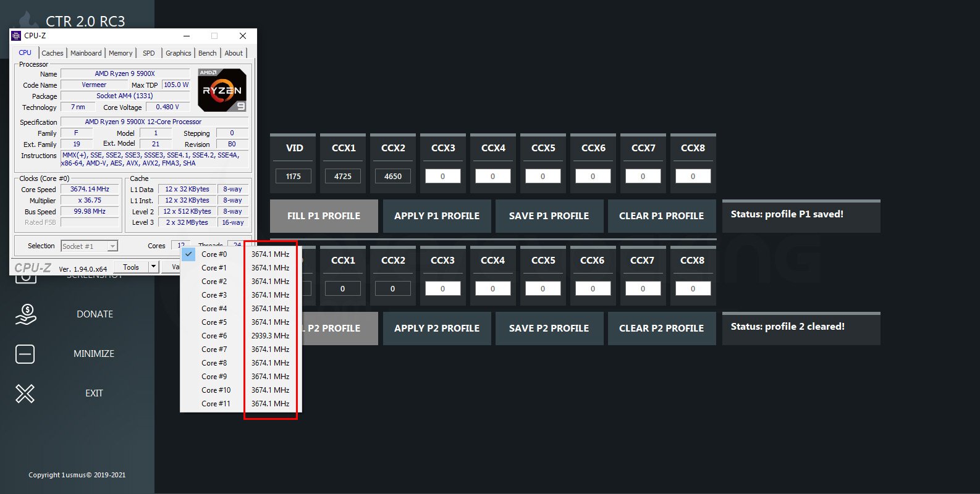Focus the CCX5 field in the P2 profile row
The image size is (980, 494).
pos(543,288)
